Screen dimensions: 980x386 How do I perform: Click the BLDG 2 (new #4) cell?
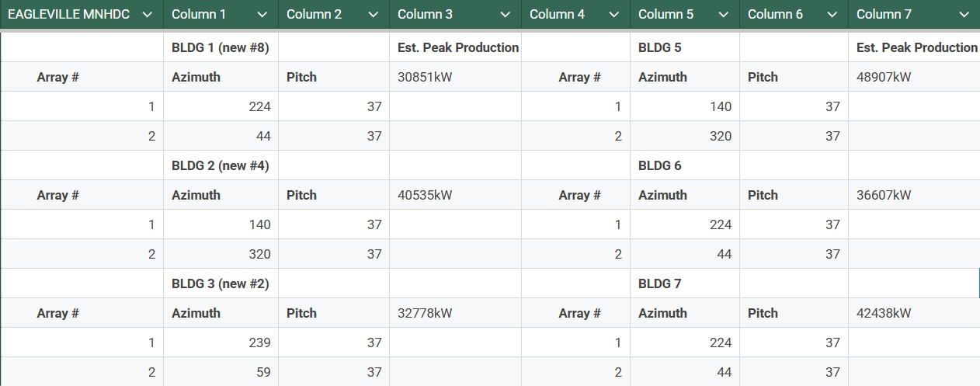tap(221, 165)
